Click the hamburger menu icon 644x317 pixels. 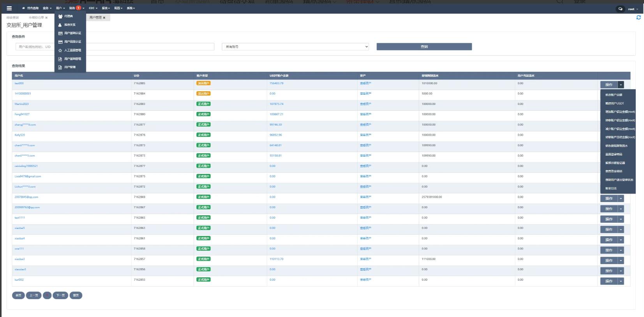[9, 8]
